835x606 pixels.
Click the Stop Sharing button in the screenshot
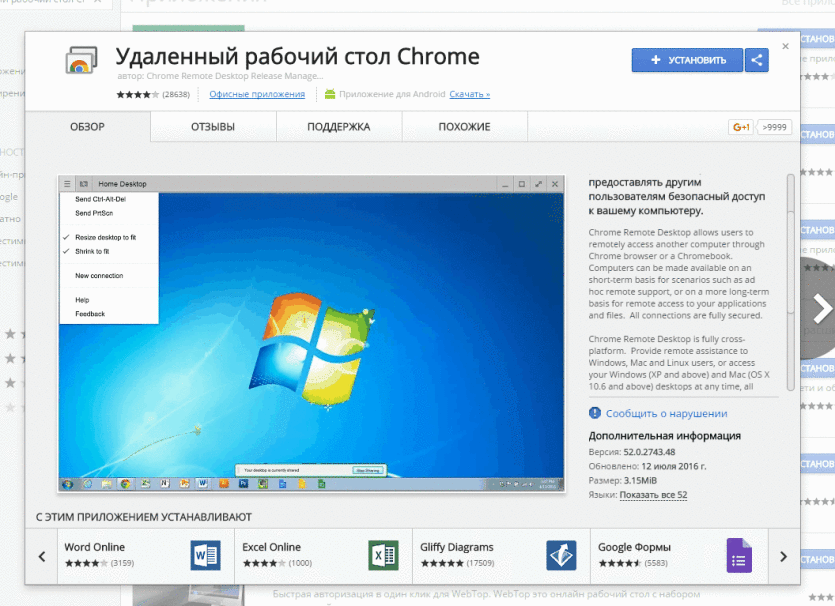click(x=368, y=470)
